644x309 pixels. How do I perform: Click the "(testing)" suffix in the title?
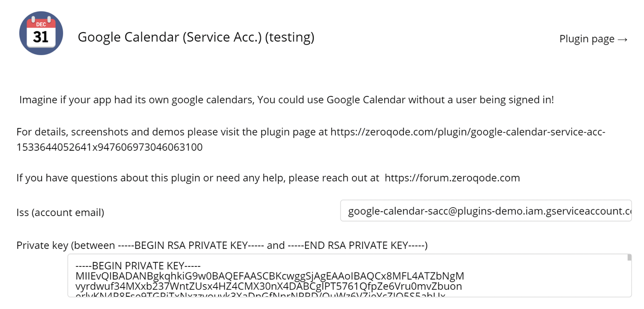coord(290,37)
